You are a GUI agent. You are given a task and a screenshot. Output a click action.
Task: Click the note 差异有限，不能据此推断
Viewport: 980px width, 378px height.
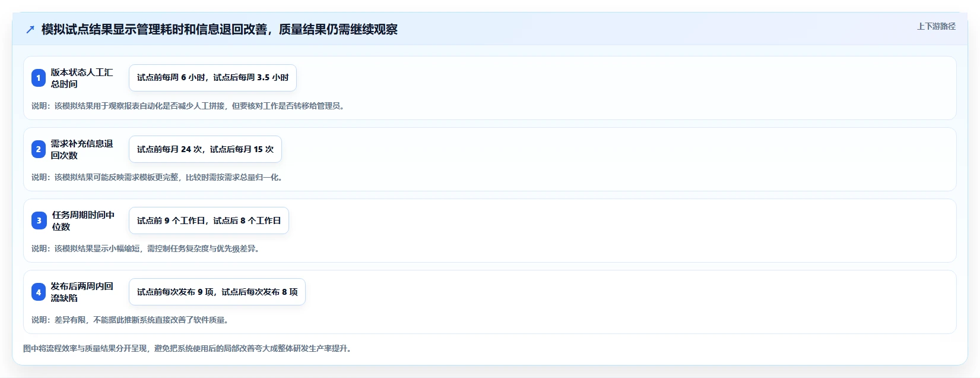click(131, 320)
